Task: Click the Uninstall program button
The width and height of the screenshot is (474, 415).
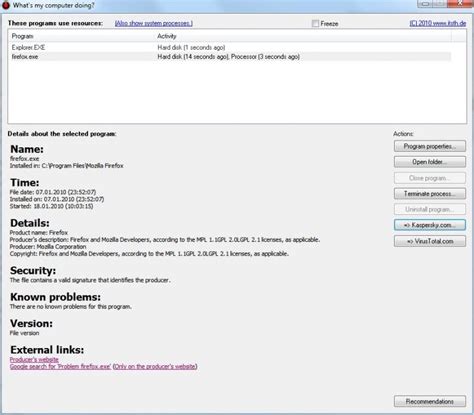Action: (x=430, y=209)
